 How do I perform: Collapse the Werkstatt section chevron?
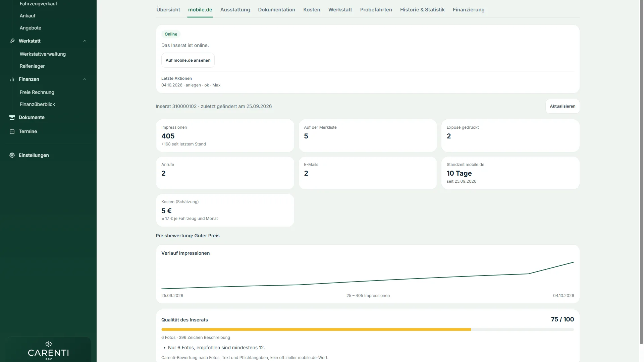(85, 41)
